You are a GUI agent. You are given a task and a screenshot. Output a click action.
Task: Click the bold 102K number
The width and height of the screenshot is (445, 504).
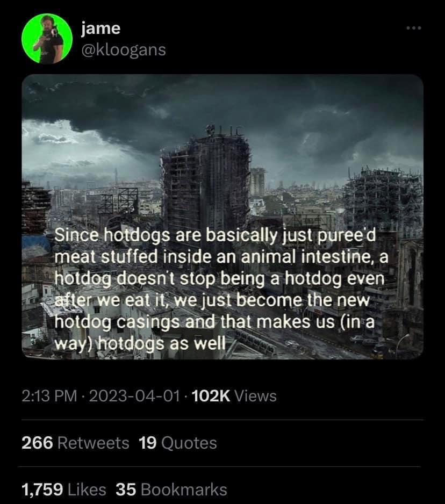[211, 396]
